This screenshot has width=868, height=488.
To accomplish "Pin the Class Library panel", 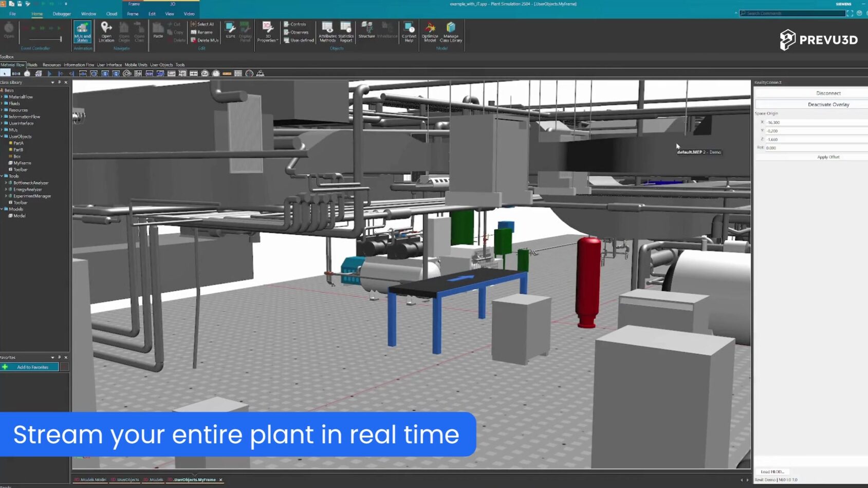I will tap(59, 82).
